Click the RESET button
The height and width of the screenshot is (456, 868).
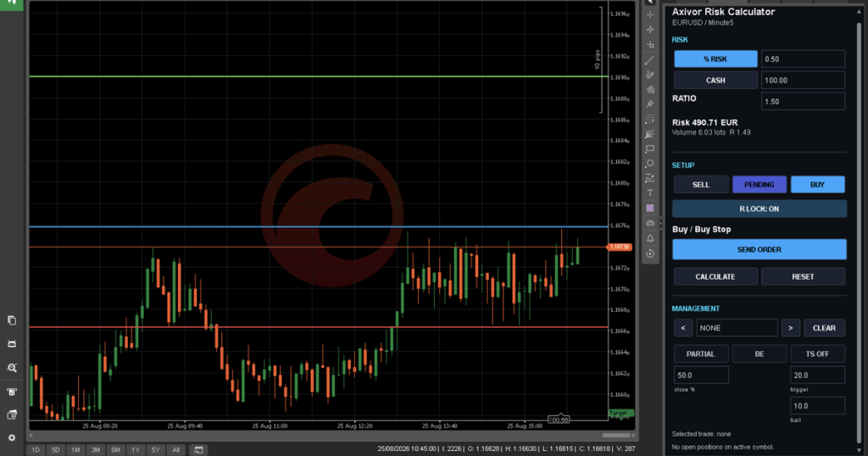(x=803, y=276)
